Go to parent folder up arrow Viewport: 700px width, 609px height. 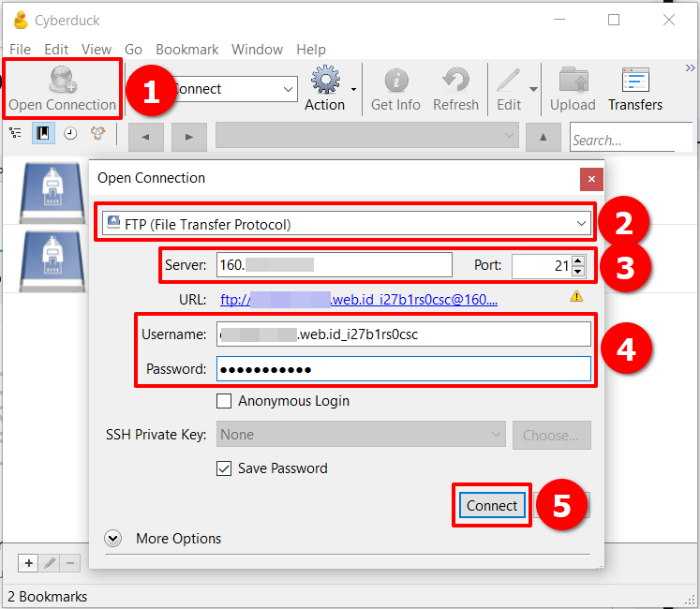(543, 137)
